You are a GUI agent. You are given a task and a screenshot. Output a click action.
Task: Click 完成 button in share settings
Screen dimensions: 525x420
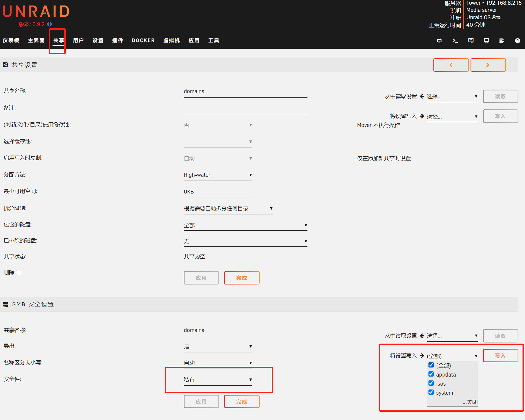242,278
